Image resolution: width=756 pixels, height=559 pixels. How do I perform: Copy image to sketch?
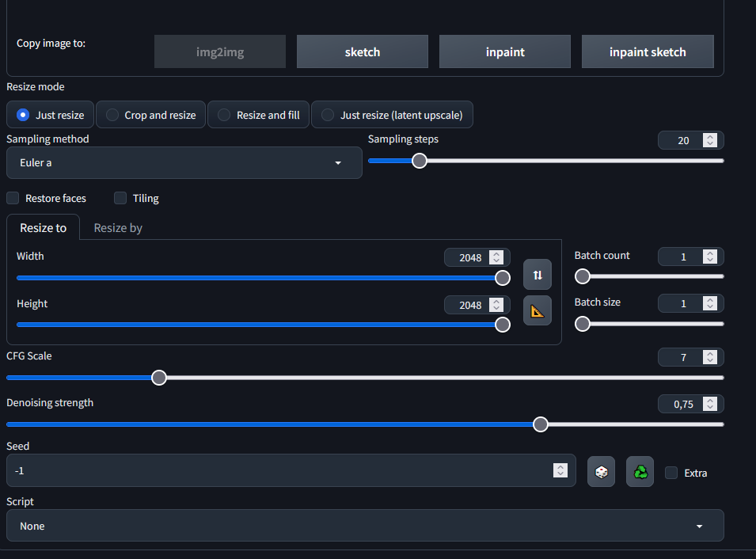(x=363, y=52)
